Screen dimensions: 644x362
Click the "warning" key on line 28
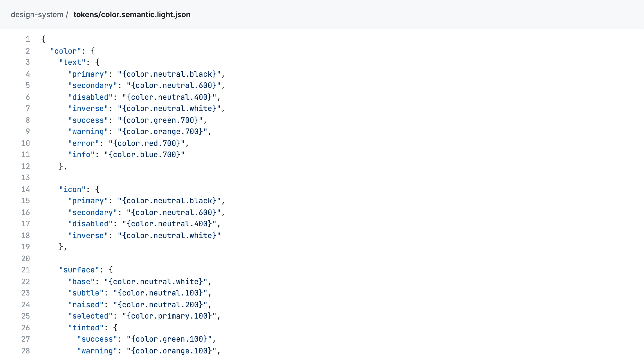pos(97,351)
